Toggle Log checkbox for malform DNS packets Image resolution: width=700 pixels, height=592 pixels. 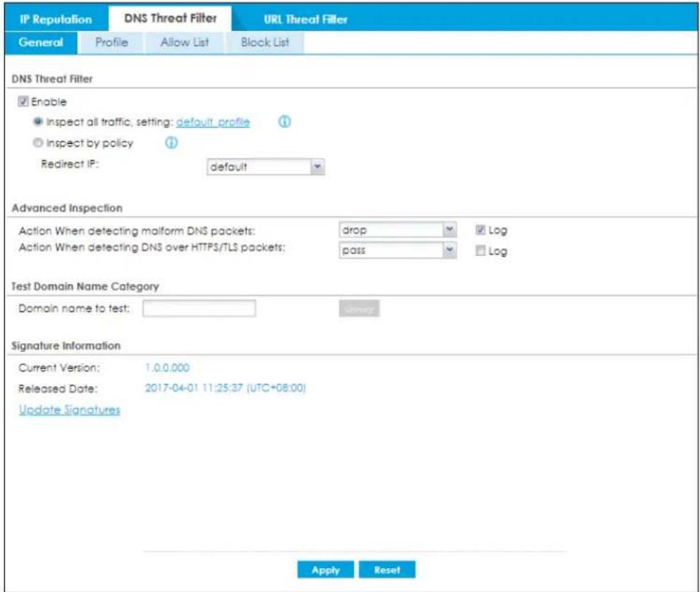[x=480, y=230]
